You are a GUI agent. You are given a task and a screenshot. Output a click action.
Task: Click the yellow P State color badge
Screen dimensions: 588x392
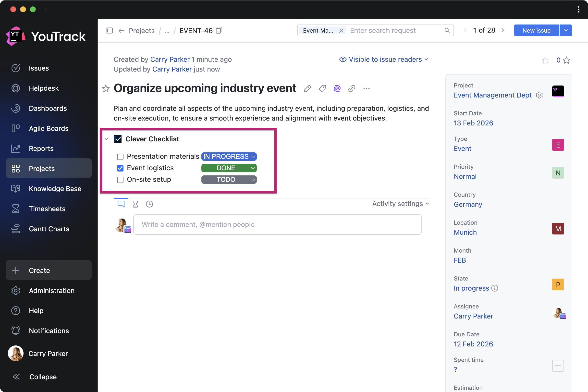[558, 284]
